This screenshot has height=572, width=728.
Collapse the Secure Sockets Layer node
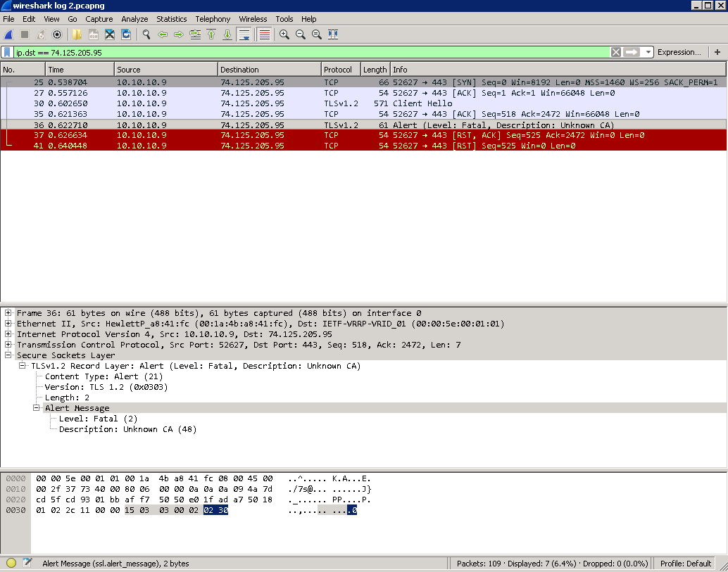click(x=8, y=355)
